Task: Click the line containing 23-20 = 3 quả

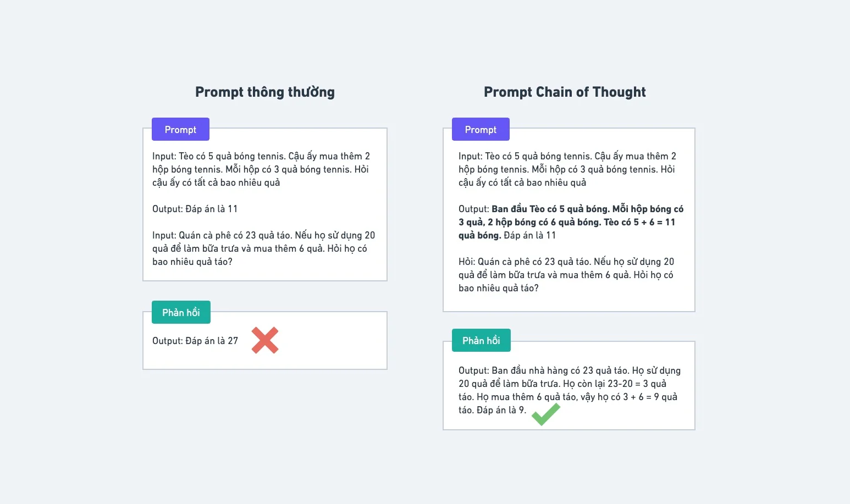Action: tap(562, 384)
